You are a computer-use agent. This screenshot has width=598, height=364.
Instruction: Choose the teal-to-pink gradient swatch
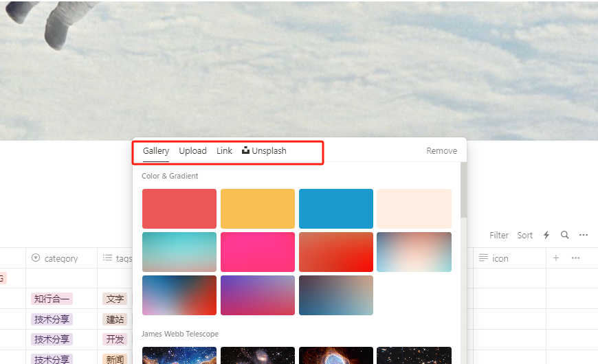coord(179,252)
